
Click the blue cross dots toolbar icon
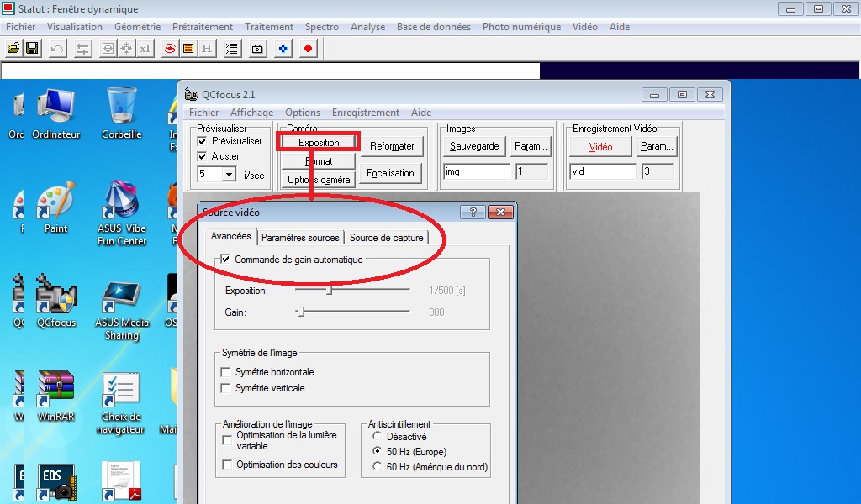(283, 49)
